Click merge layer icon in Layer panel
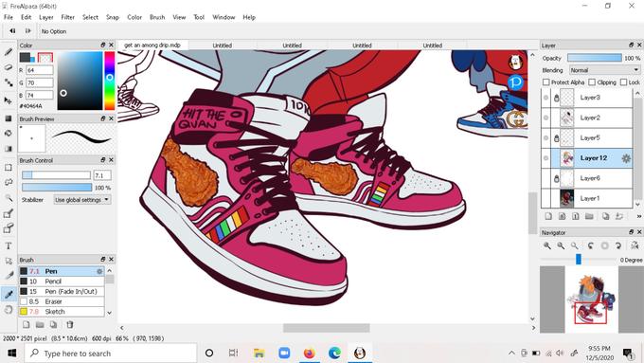Image resolution: width=644 pixels, height=363 pixels. pos(619,216)
